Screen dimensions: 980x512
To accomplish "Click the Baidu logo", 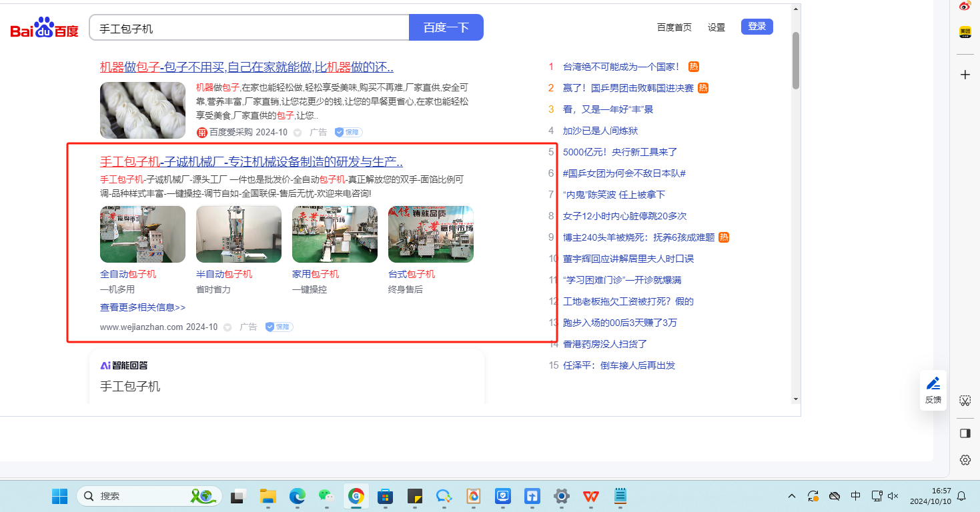I will pyautogui.click(x=44, y=28).
